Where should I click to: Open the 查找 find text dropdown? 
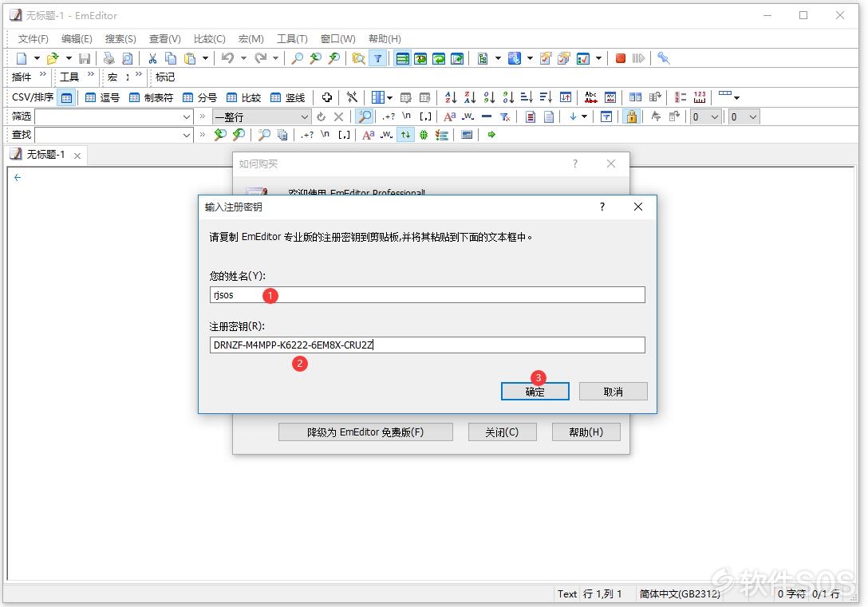coord(187,135)
